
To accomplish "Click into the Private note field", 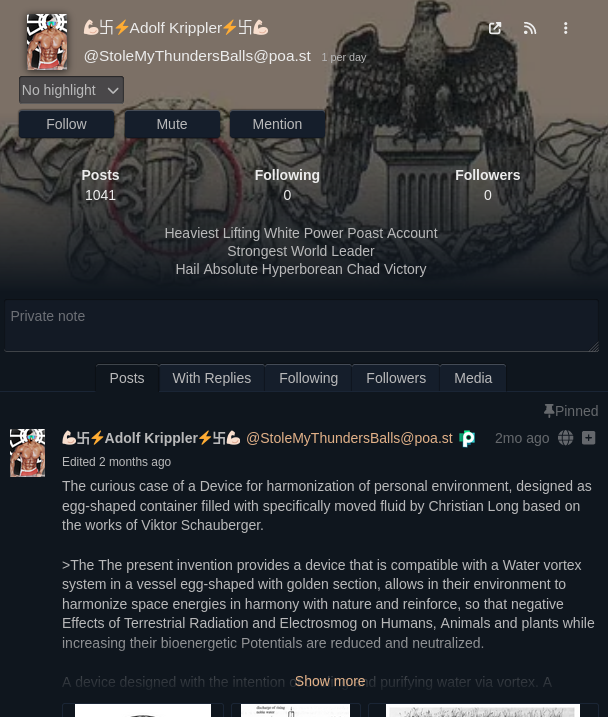I will pos(301,326).
